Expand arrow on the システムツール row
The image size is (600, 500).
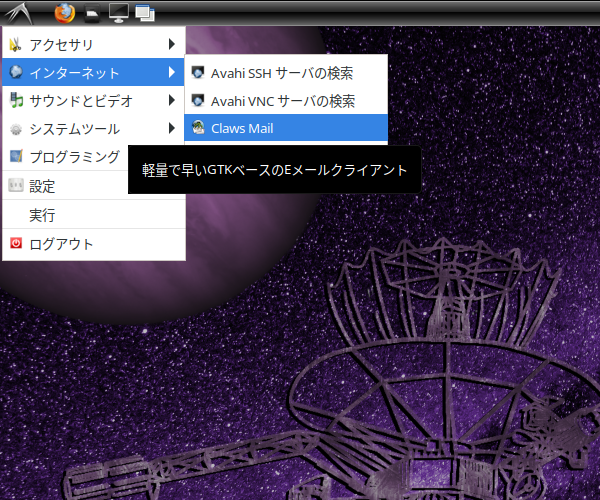(x=172, y=128)
